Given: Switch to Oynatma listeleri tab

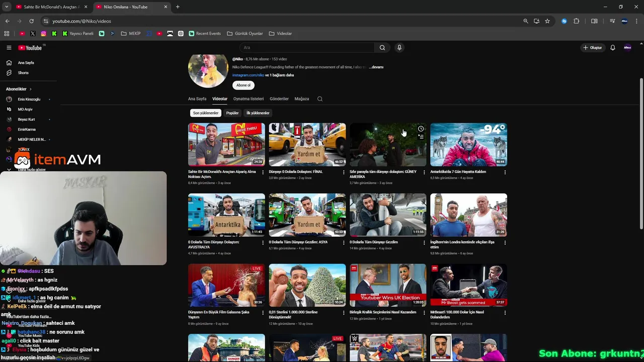Looking at the screenshot, I should 249,99.
